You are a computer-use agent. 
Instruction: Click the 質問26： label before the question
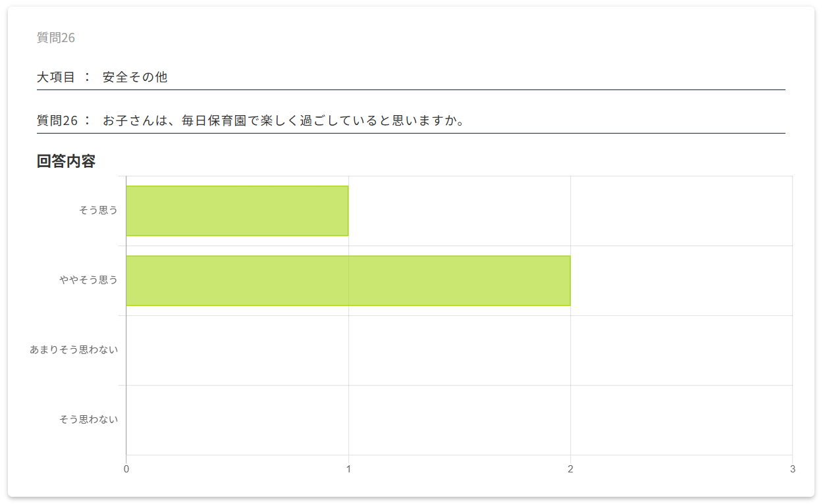pyautogui.click(x=64, y=121)
